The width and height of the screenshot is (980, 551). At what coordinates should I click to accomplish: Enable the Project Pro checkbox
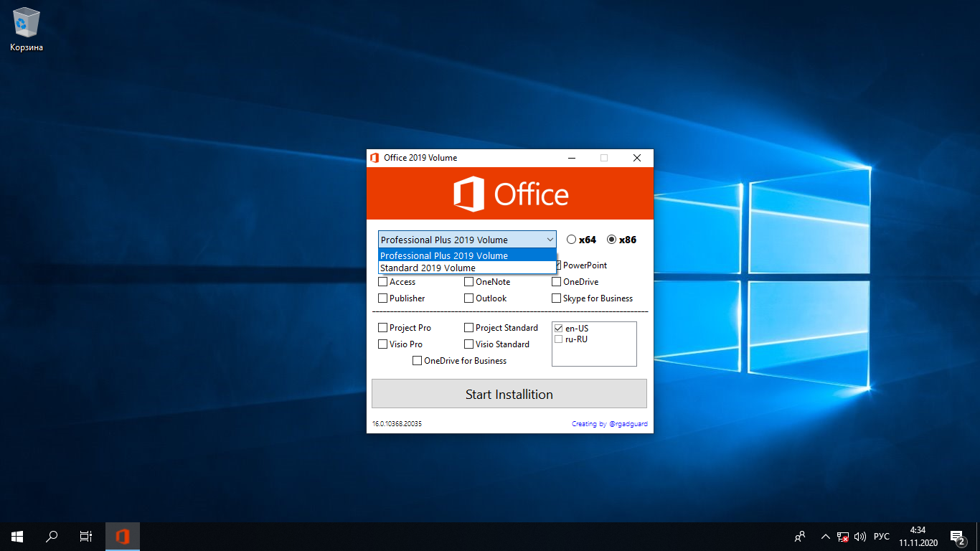(383, 328)
